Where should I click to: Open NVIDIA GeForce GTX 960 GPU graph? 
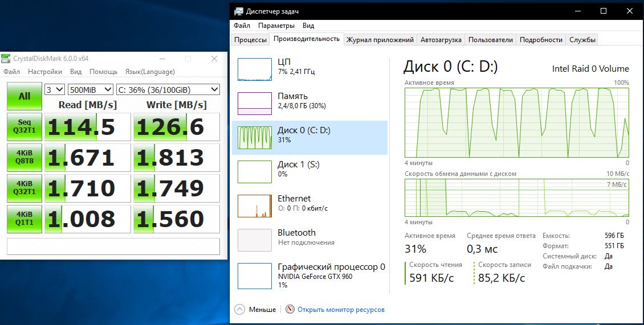[254, 275]
